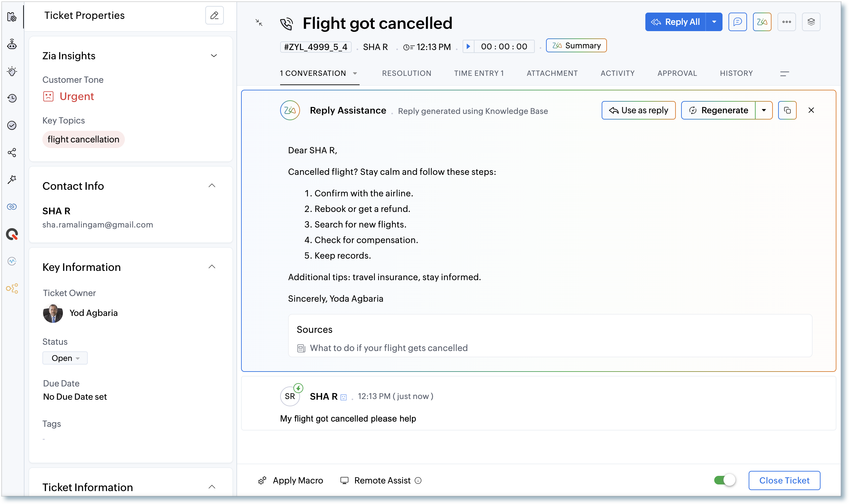Start the ticket timer play button
This screenshot has width=849, height=504.
(x=468, y=46)
